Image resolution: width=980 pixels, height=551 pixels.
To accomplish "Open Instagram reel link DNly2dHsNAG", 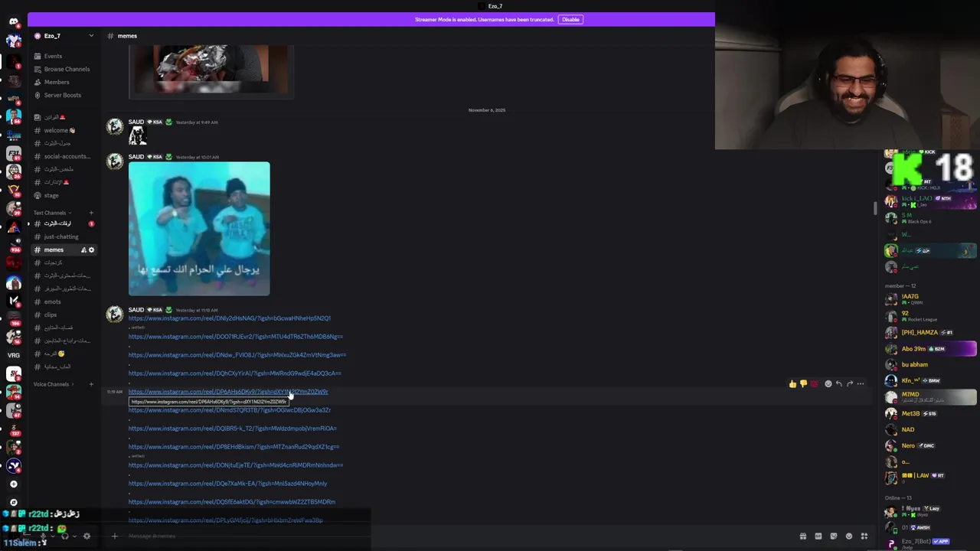I will 230,318.
